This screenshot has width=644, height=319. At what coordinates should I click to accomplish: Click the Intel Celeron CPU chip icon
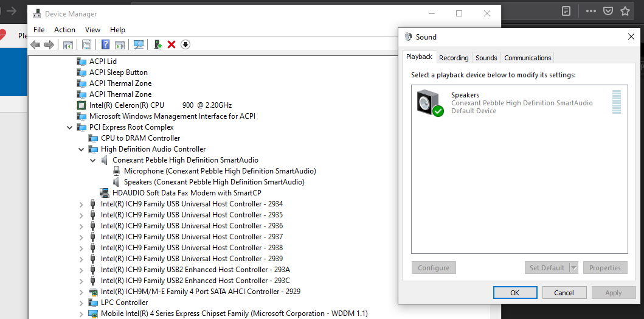point(81,105)
